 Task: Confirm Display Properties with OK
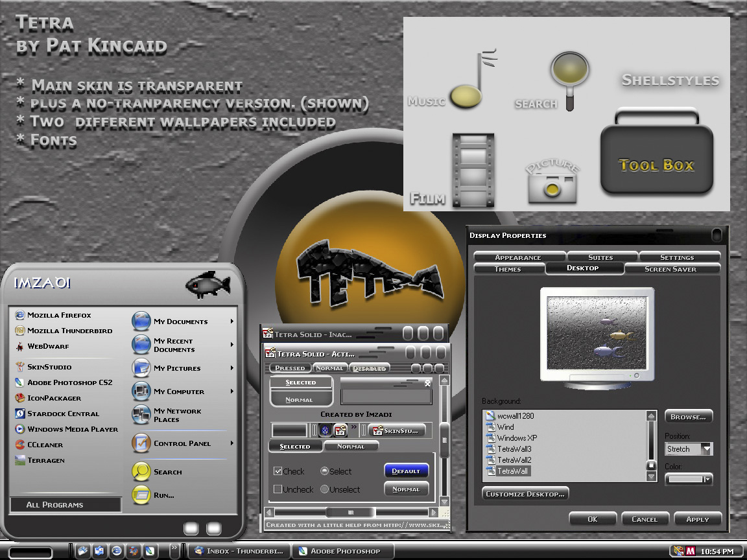593,519
